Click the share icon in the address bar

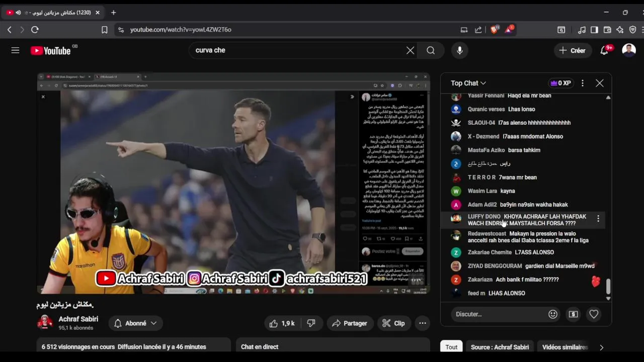(478, 30)
